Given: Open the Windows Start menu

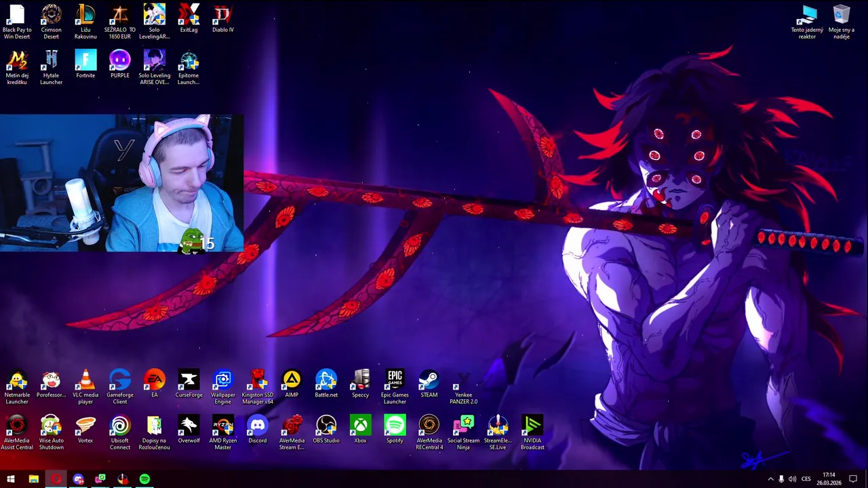Looking at the screenshot, I should tap(11, 479).
